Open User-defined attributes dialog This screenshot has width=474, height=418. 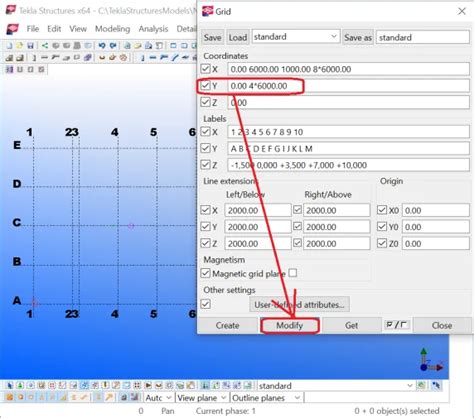299,305
